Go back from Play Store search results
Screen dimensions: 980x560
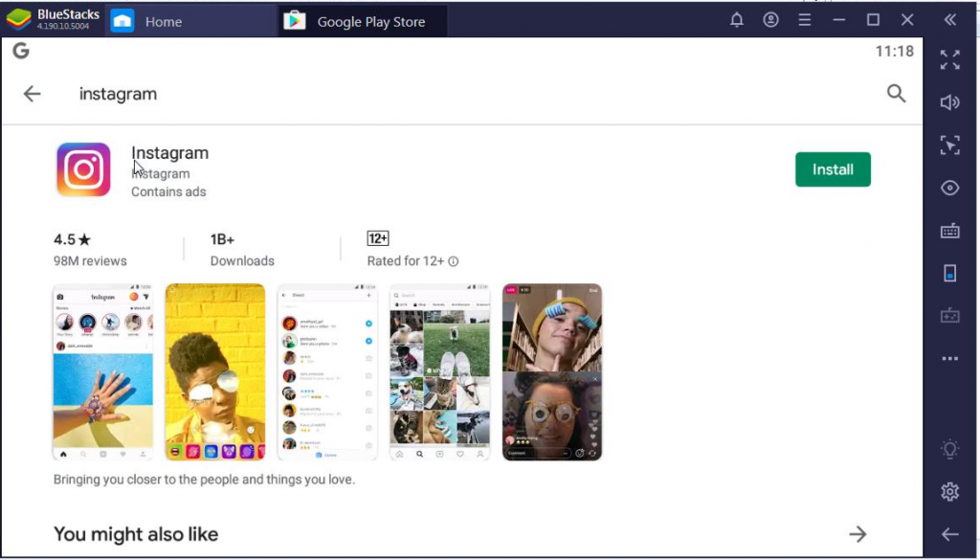click(x=32, y=94)
